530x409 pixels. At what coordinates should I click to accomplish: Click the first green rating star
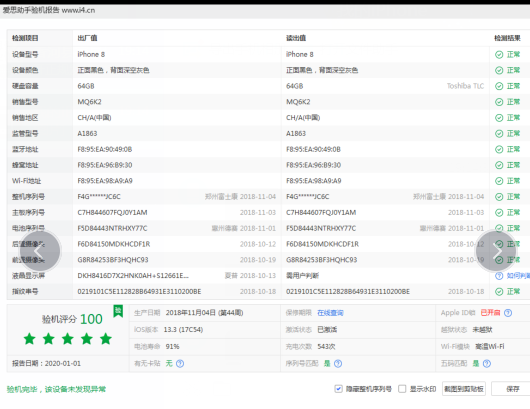point(30,338)
